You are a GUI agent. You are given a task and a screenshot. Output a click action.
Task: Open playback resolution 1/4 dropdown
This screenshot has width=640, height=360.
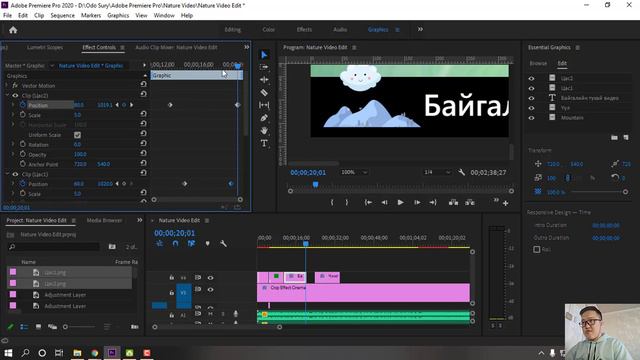pos(437,172)
